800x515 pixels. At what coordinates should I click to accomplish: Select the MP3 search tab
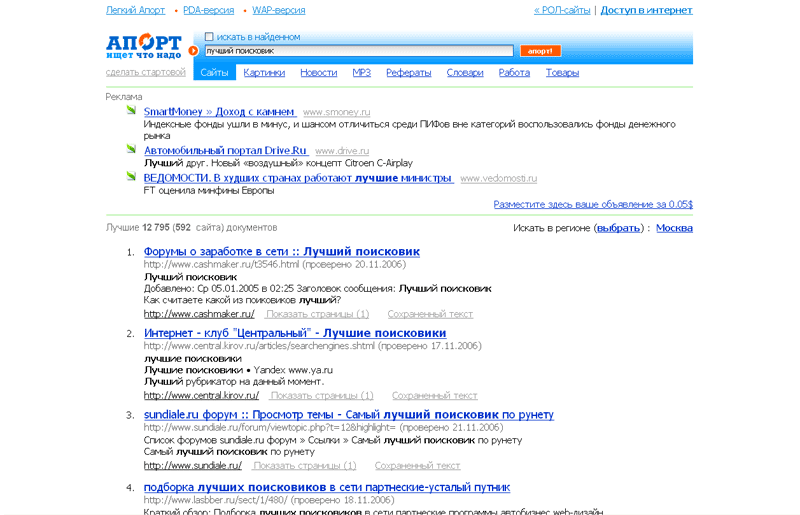tap(361, 72)
